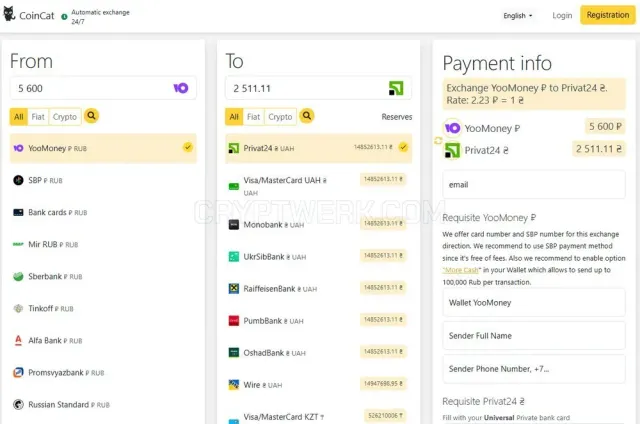Screen dimensions: 640x424
Task: Select the UkrSibBank UAH icon
Action: click(x=233, y=257)
